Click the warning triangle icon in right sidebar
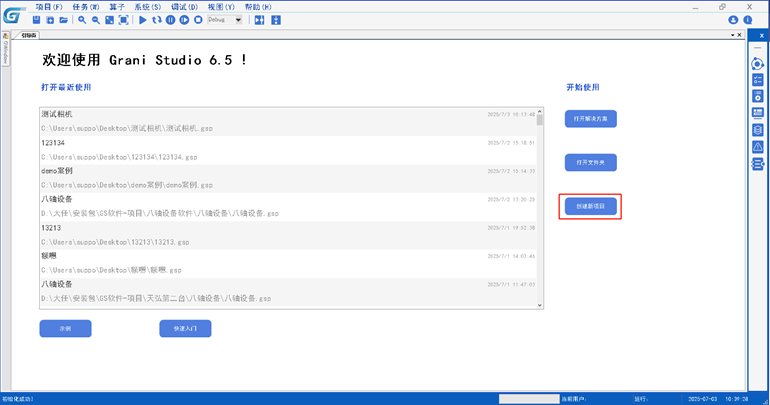770x405 pixels. click(758, 147)
